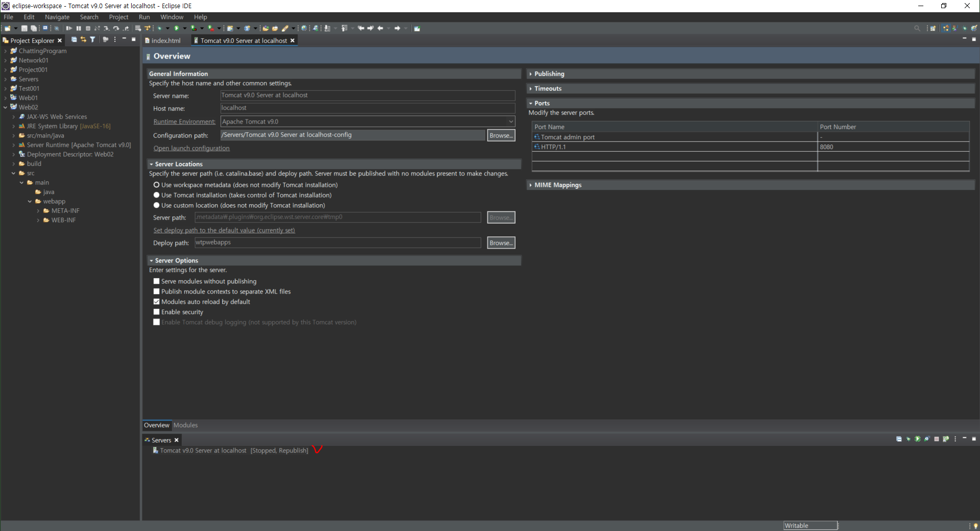
Task: Select Use workspace metadata radio option
Action: pos(157,185)
